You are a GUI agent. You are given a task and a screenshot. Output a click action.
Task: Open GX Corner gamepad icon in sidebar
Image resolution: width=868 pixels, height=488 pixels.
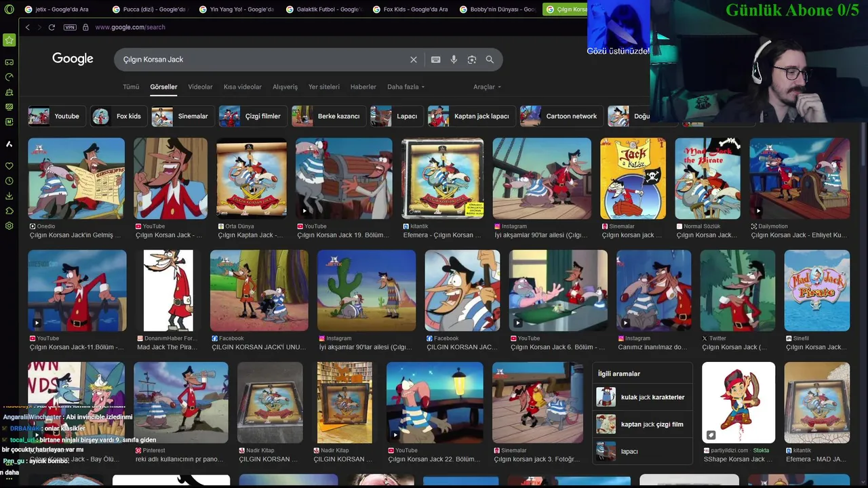(x=9, y=62)
